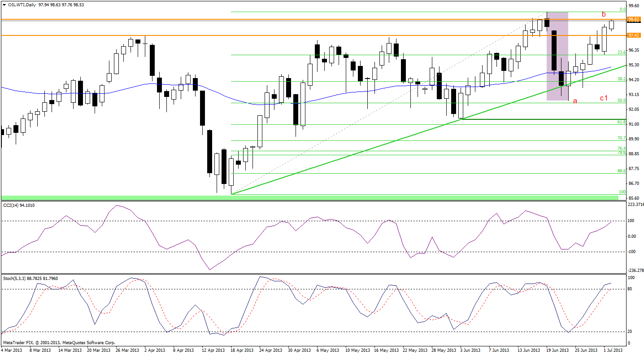Click 93.15 on the price axis
Viewport: 644px width, 354px height.
(634, 94)
